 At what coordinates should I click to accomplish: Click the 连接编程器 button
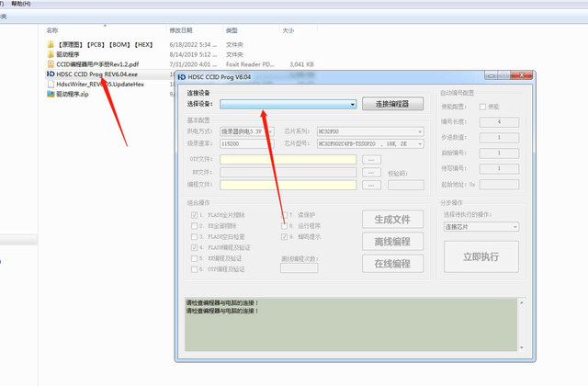392,104
